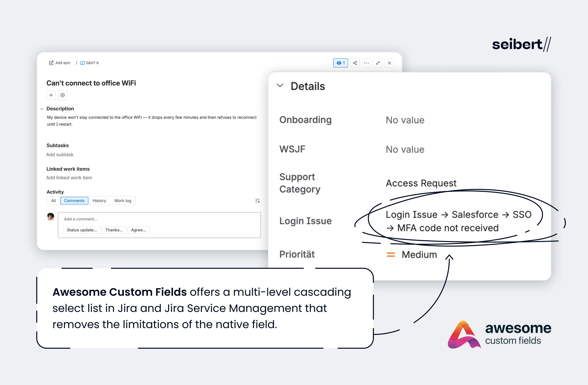Open the GBAT-6 issue key link
Screen dimensions: 588x385
click(x=92, y=63)
